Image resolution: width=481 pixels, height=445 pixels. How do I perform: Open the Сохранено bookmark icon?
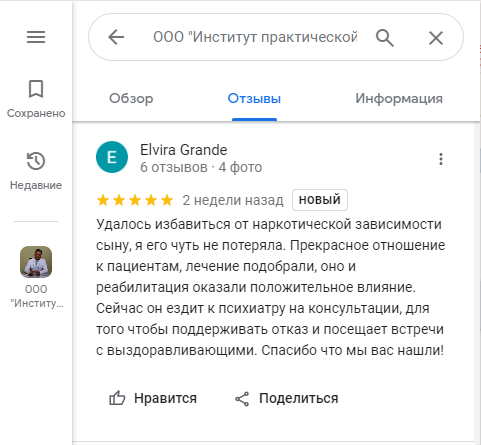coord(36,89)
